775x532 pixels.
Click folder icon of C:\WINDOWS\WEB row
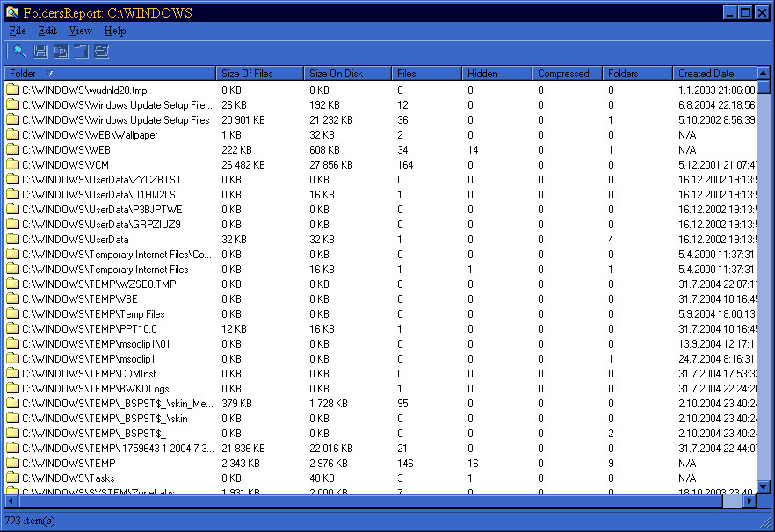13,149
